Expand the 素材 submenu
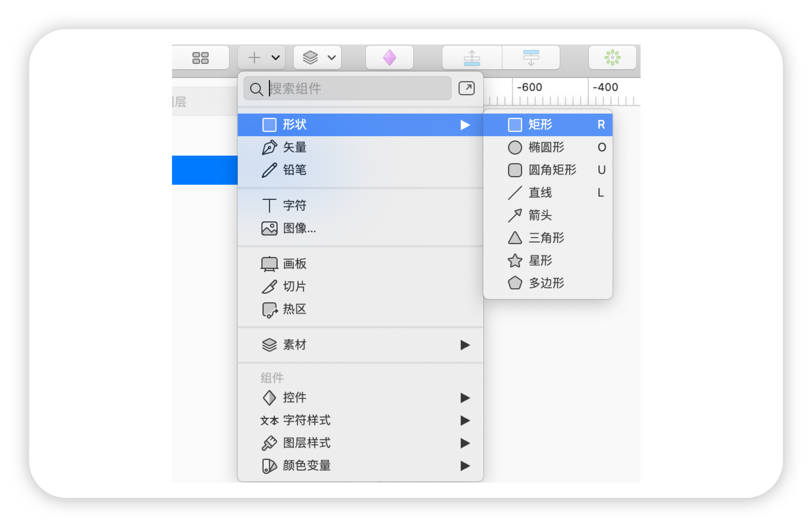 pos(360,345)
